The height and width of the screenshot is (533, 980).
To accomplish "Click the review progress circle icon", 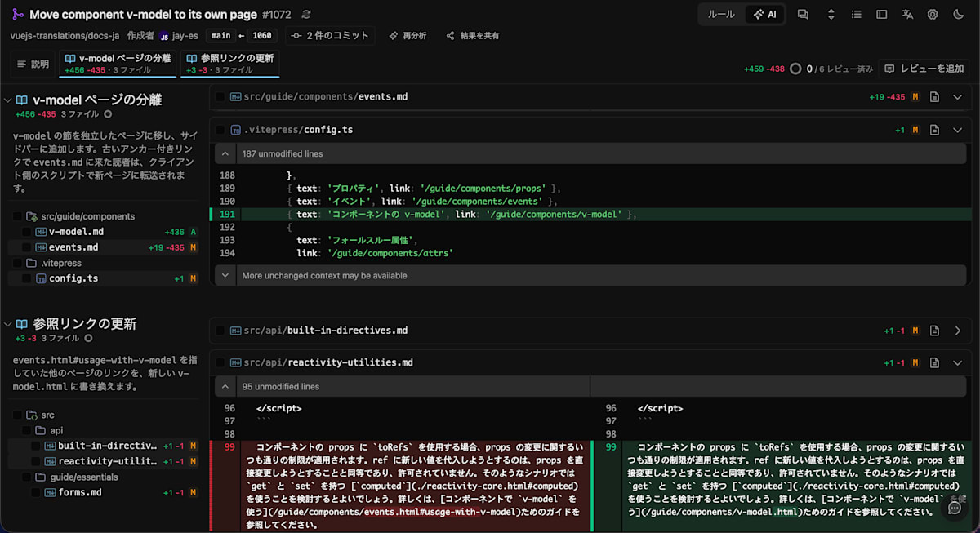I will [795, 69].
